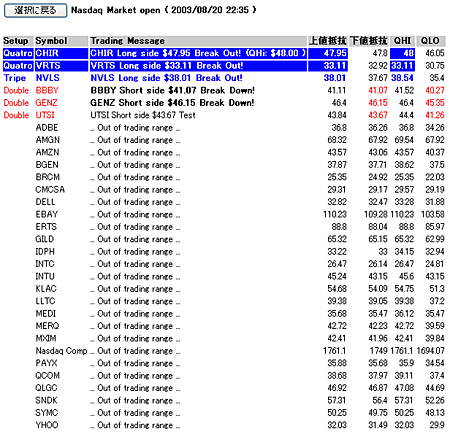Image resolution: width=450 pixels, height=434 pixels.
Task: Click the IDPH symbol row
Action: (x=45, y=252)
